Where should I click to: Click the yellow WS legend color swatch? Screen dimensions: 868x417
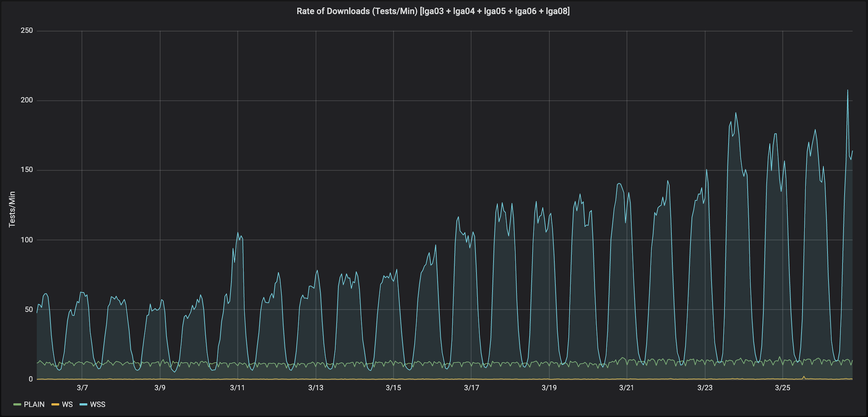[55, 404]
